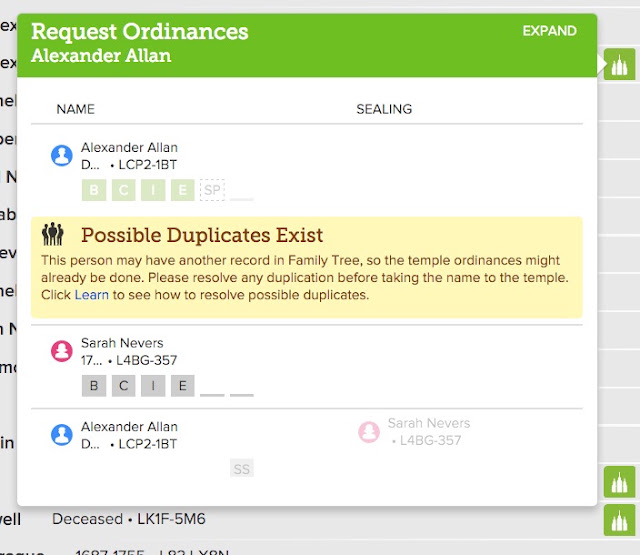Toggle the gray I ordinance for Sarah Nevers

pos(153,386)
